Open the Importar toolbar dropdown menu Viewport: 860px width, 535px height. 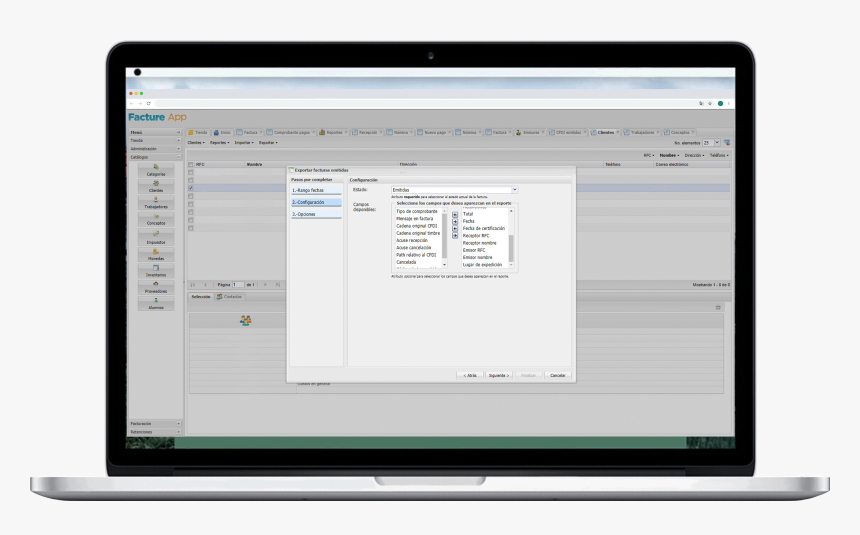(244, 143)
